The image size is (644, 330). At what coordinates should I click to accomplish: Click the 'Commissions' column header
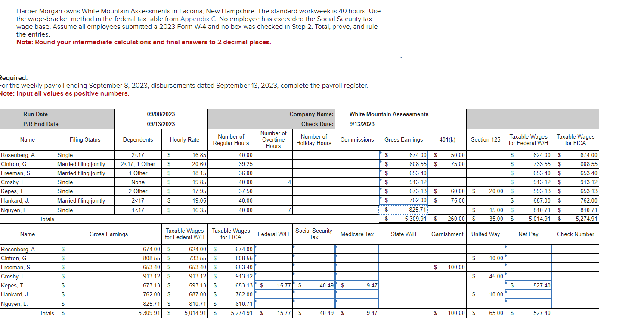pos(357,139)
